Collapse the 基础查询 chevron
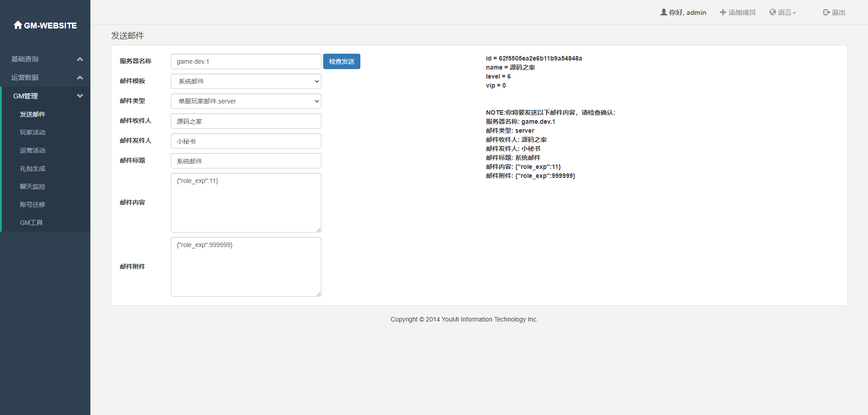The image size is (868, 415). point(80,59)
